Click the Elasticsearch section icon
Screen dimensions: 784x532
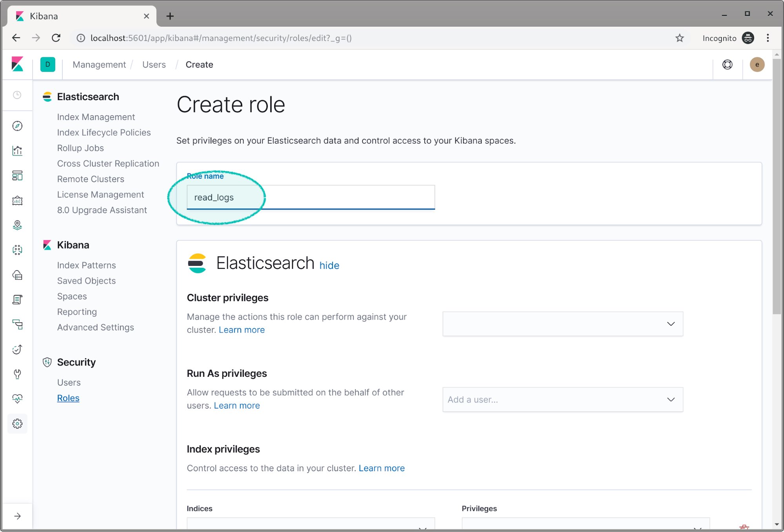(x=47, y=96)
